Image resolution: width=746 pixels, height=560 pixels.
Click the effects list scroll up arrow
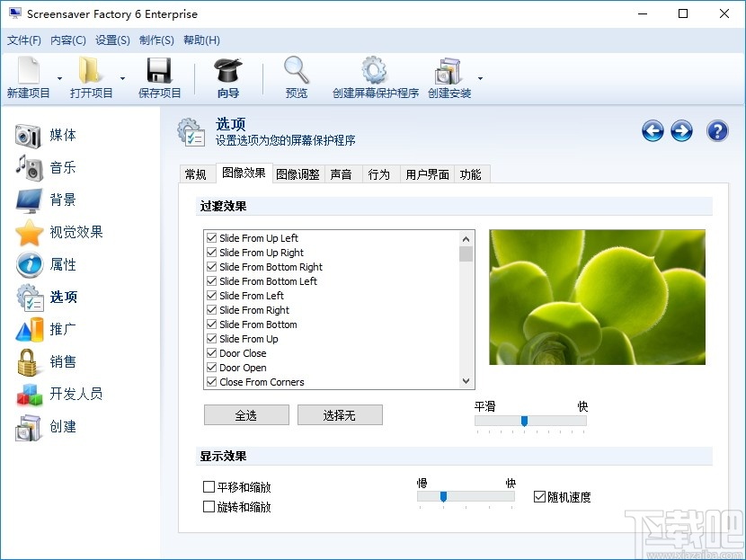[466, 239]
